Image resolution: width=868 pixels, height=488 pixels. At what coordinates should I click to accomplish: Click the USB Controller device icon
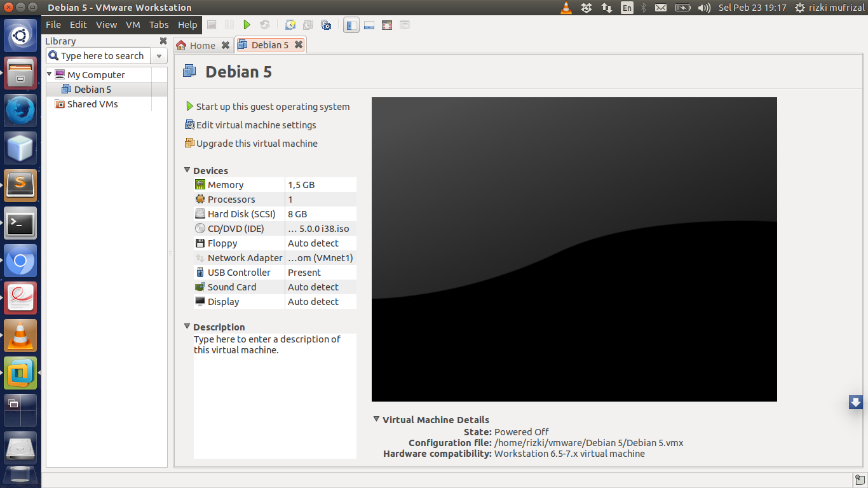(x=200, y=273)
